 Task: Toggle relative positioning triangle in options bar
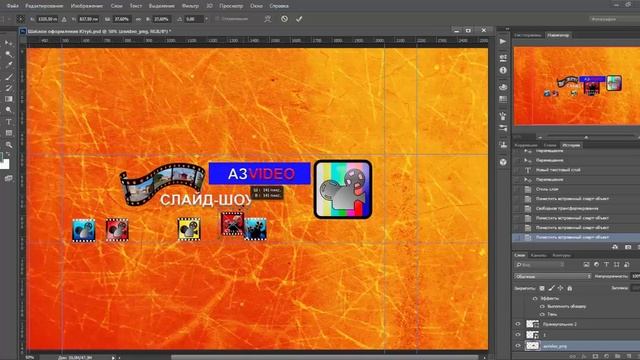[64, 19]
